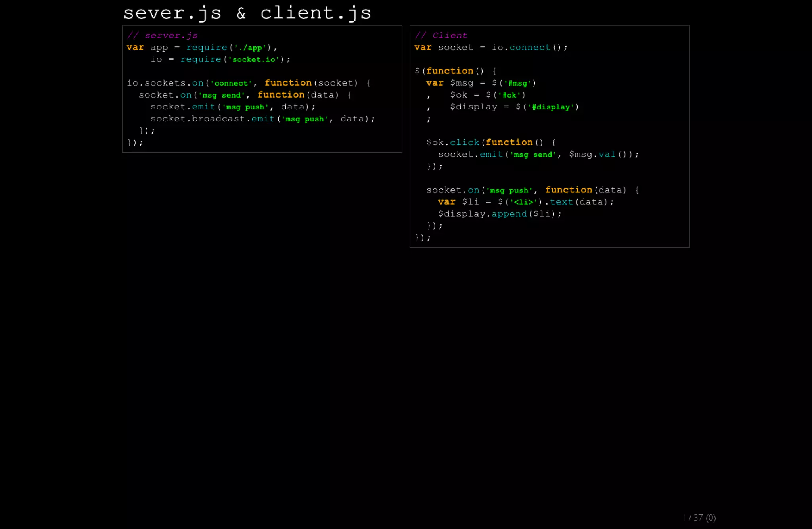Click the socket.broadcast.emit code line
The width and height of the screenshot is (812, 529).
262,119
